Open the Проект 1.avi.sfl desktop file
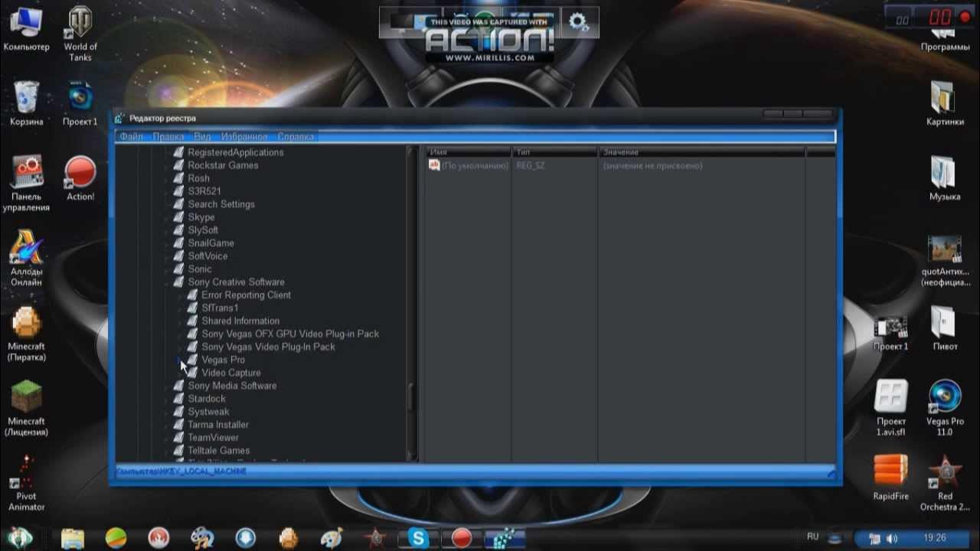 [x=890, y=408]
